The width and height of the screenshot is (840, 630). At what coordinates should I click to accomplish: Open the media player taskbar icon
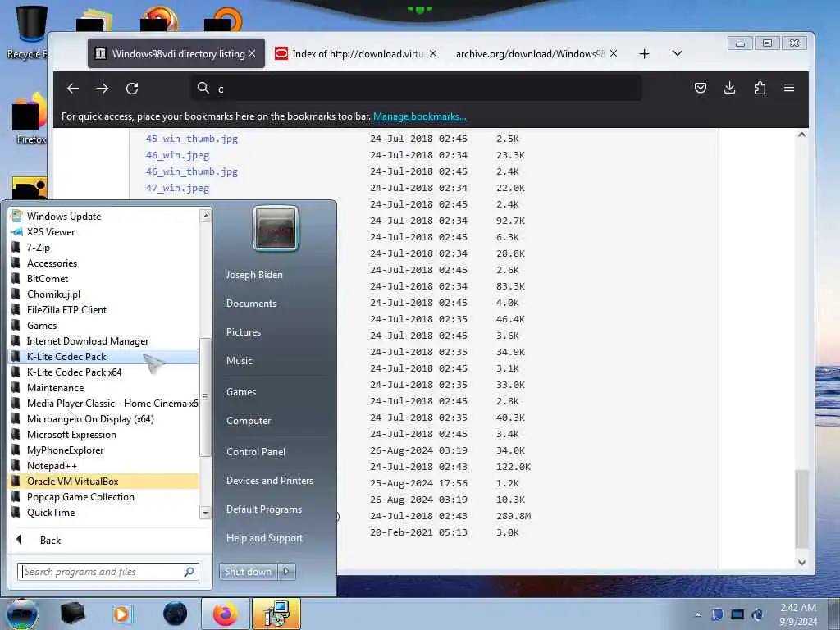pyautogui.click(x=122, y=614)
